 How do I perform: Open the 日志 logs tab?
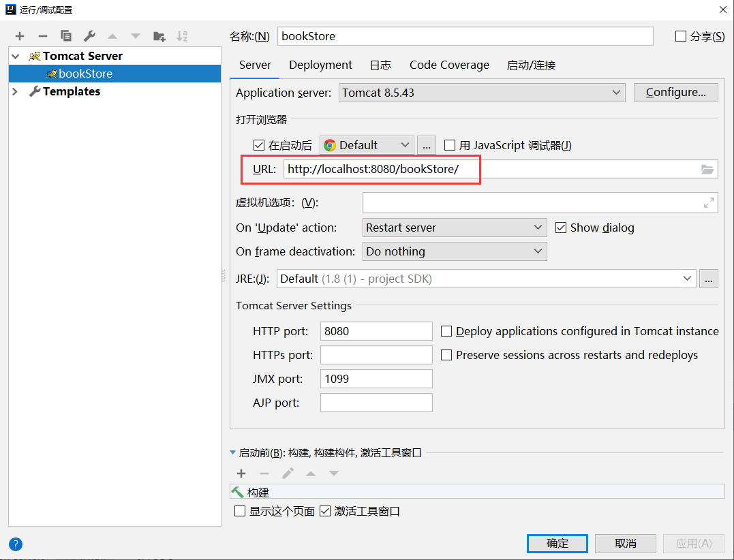(380, 65)
